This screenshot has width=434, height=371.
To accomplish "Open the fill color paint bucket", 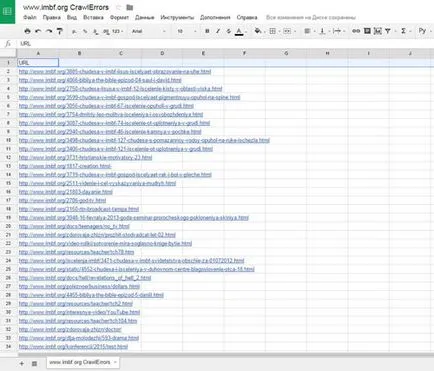I will coord(257,31).
